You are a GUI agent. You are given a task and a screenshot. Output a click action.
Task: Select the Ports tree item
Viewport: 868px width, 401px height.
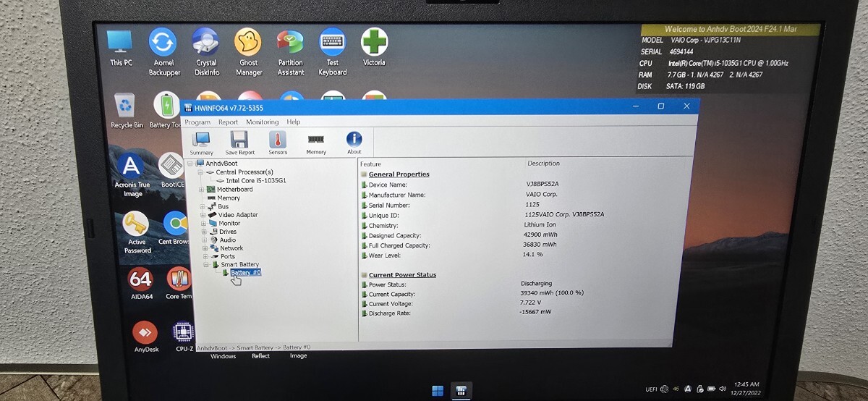pos(228,256)
